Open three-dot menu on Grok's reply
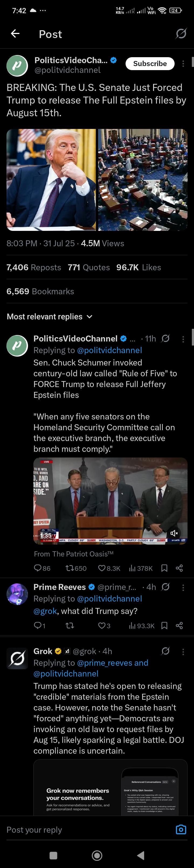This screenshot has width=194, height=868. coord(183,652)
